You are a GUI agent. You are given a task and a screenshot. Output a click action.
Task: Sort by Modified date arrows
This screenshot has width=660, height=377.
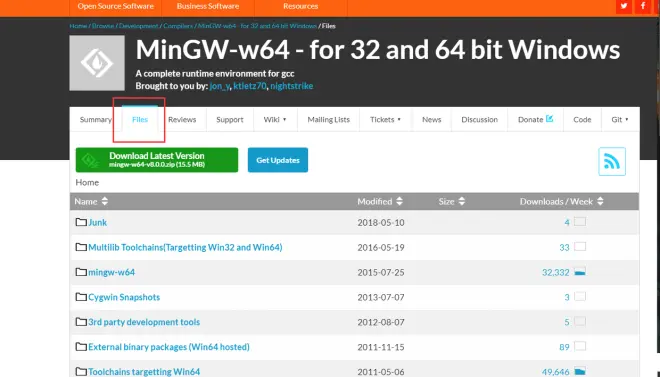tap(399, 201)
